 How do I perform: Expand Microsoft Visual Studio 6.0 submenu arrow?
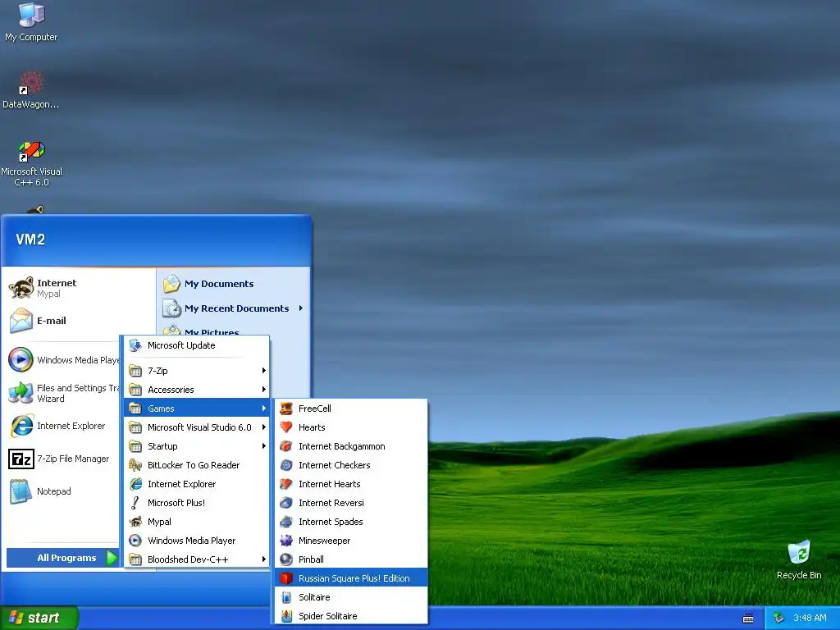pyautogui.click(x=263, y=427)
